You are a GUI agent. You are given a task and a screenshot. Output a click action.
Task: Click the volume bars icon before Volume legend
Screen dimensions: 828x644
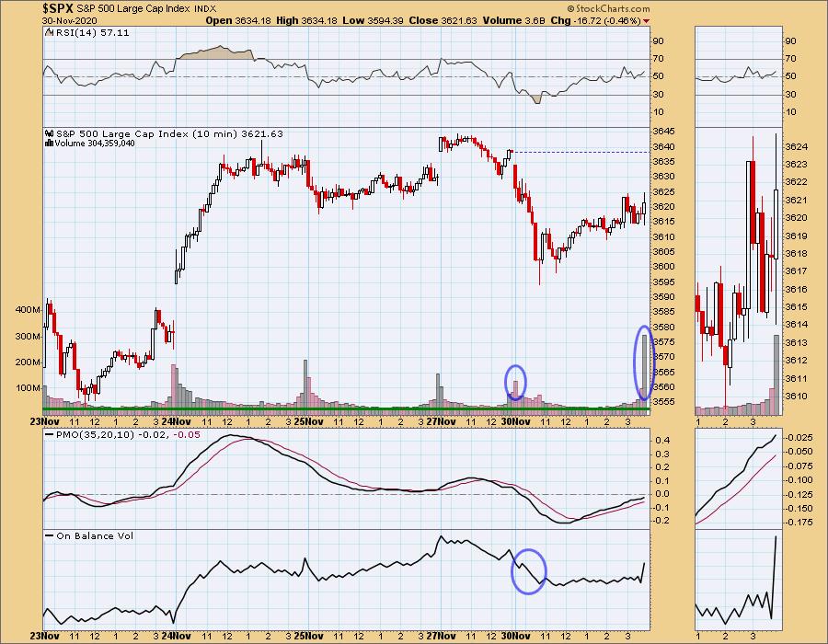(50, 143)
